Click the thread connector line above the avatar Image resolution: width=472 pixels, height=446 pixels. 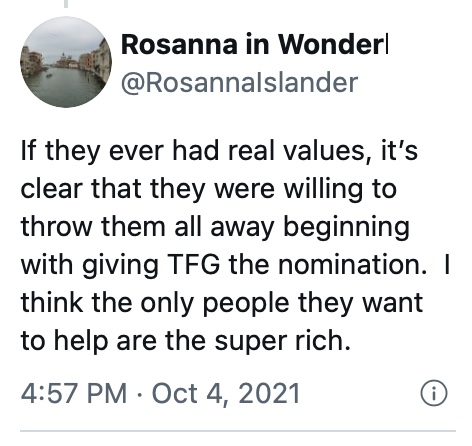[66, 4]
